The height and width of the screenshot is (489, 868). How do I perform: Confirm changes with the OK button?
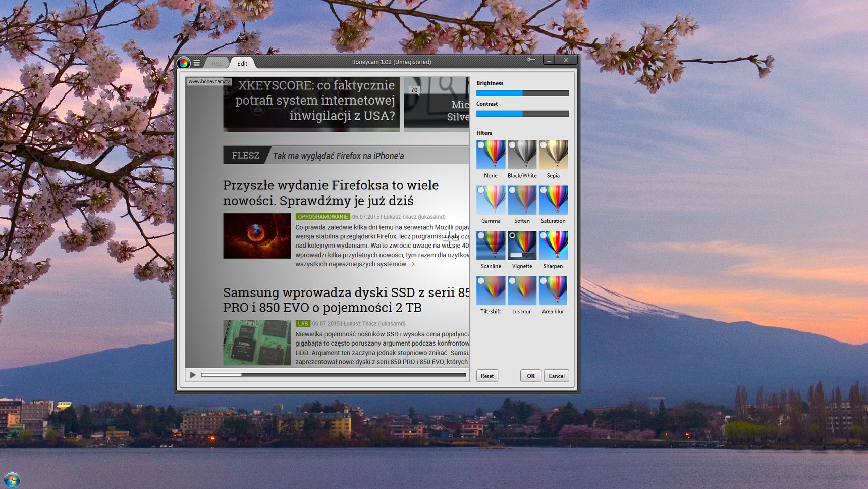531,376
